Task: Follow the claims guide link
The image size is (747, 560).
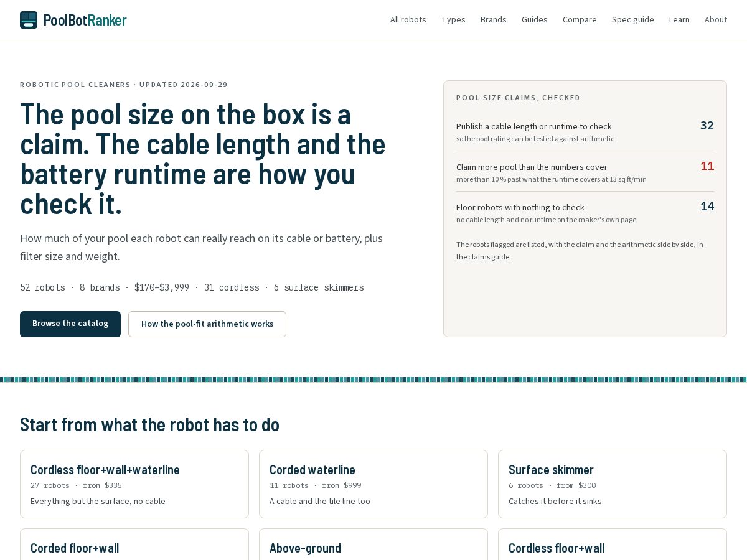Action: pyautogui.click(x=482, y=257)
